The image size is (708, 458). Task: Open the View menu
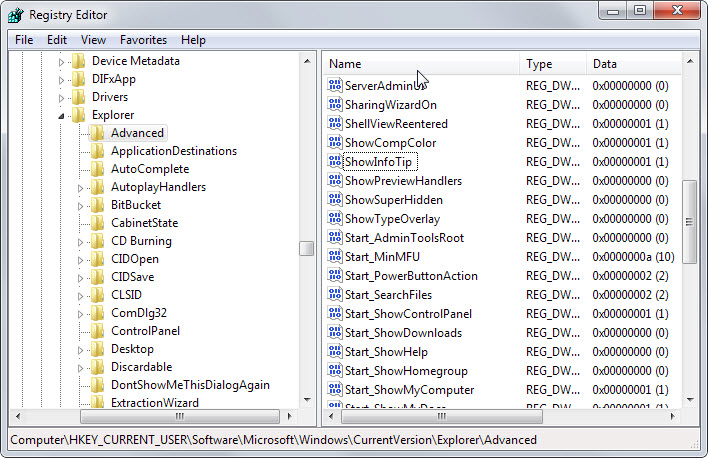93,40
